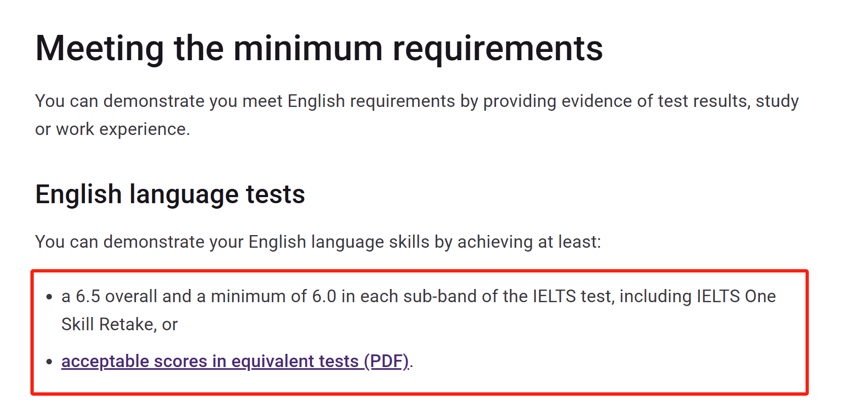
Task: Click the "Skill Retake, or" text line
Action: pos(120,324)
